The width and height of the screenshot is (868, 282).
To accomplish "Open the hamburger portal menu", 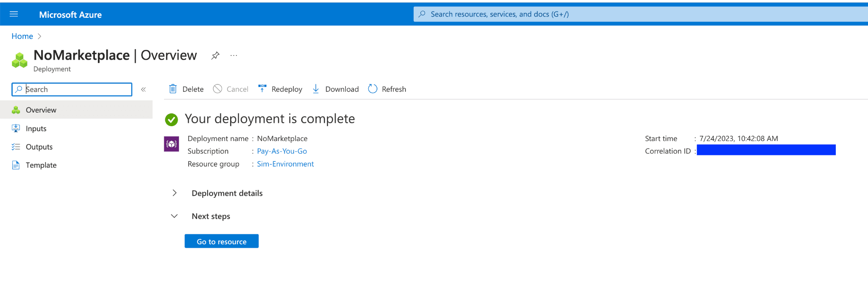I will (14, 14).
